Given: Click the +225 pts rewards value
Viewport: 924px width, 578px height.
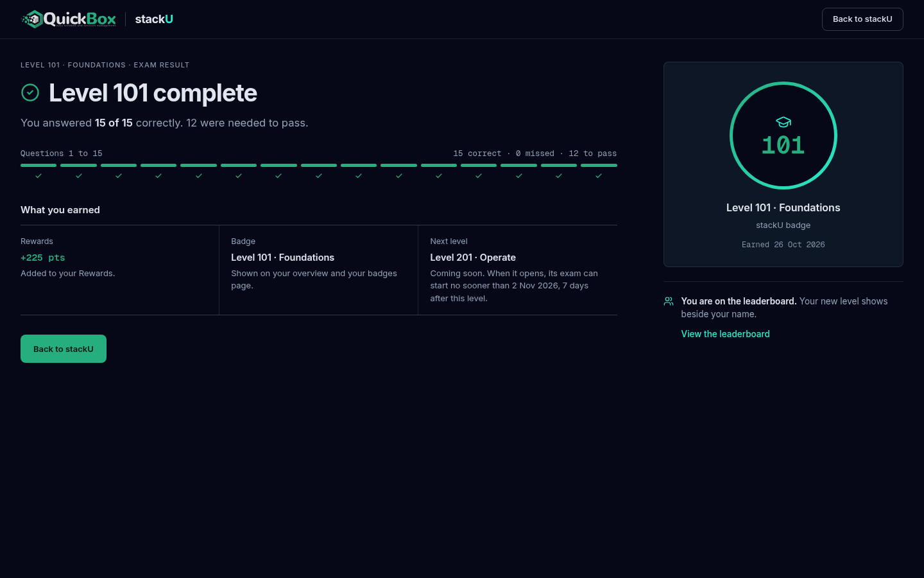Looking at the screenshot, I should [43, 258].
